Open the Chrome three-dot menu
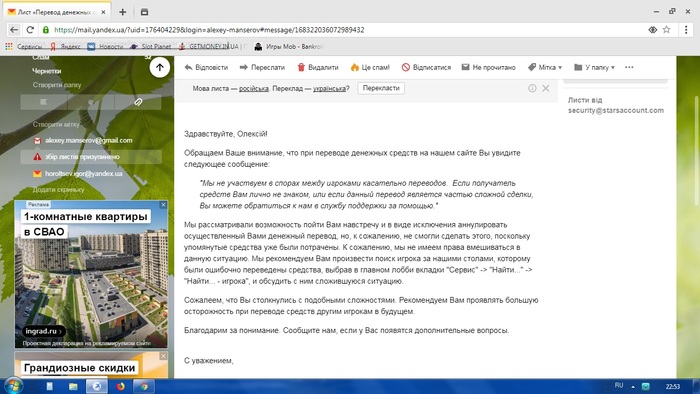 tap(686, 30)
